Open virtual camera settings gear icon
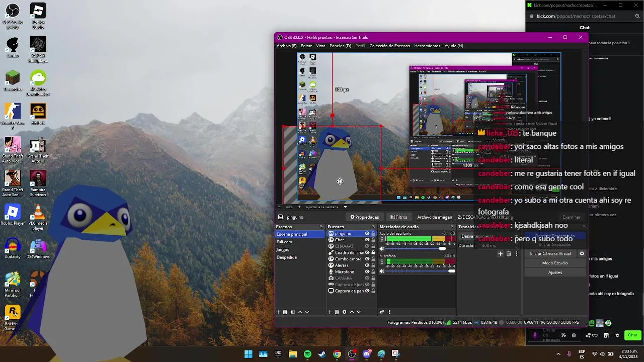The image size is (644, 362). click(x=582, y=253)
